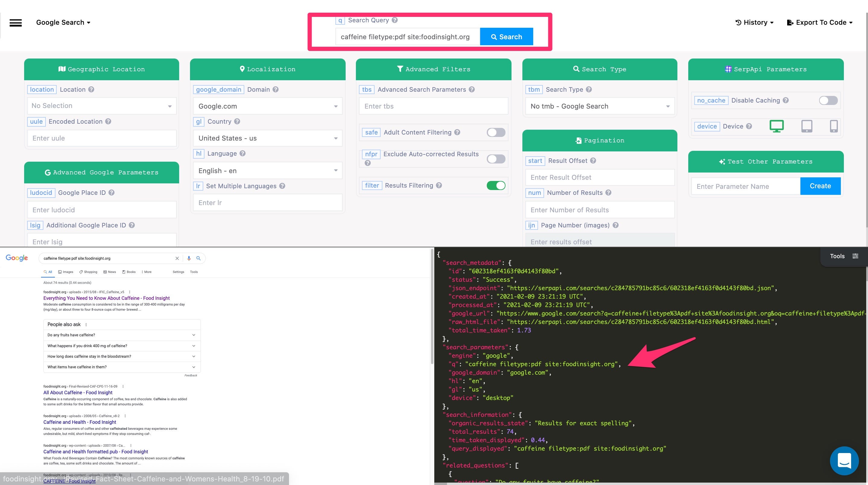
Task: Select the mobile phone device icon
Action: (x=833, y=126)
